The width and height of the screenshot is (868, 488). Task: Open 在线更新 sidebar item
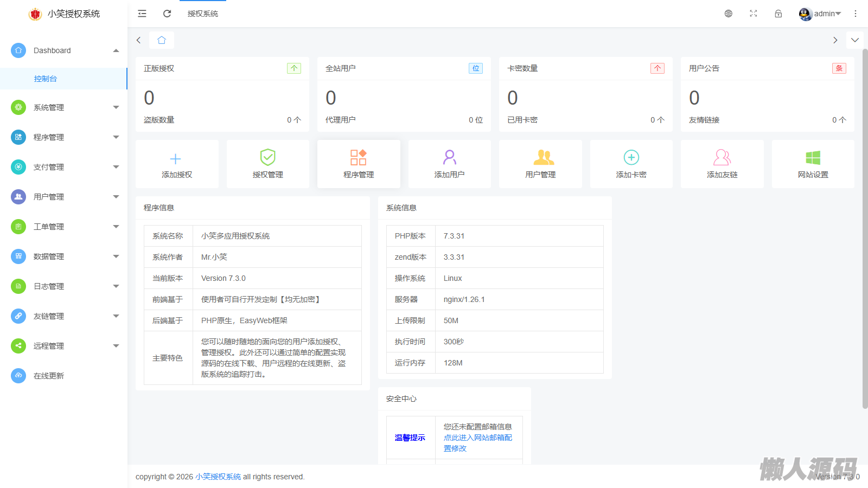[x=49, y=376]
